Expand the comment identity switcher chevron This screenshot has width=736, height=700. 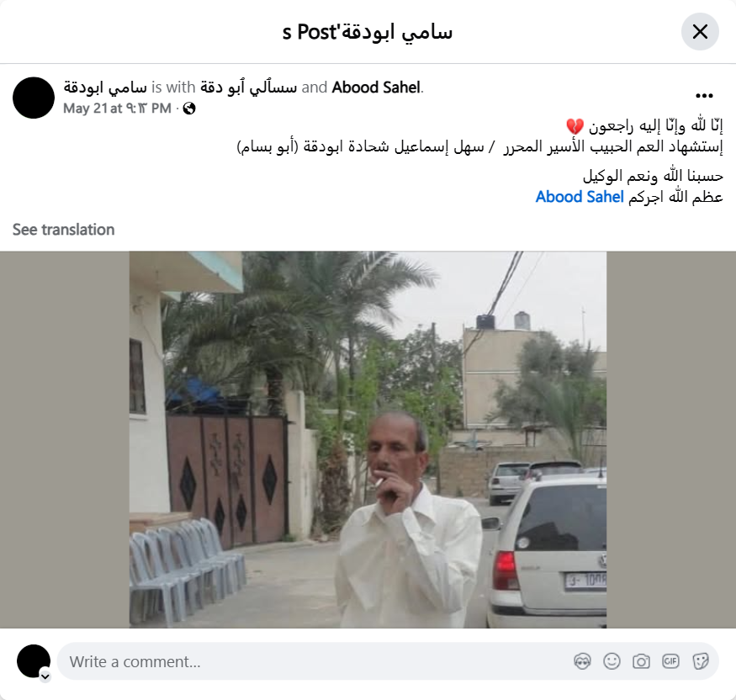point(45,676)
